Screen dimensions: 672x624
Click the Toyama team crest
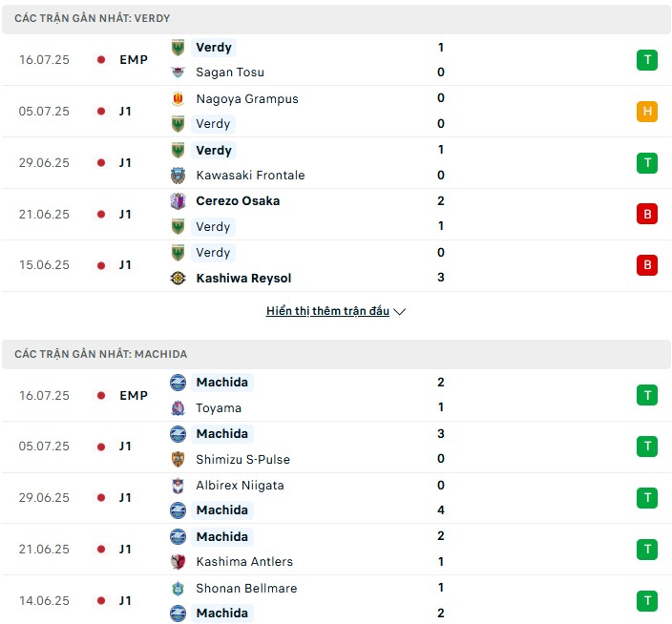tap(178, 407)
